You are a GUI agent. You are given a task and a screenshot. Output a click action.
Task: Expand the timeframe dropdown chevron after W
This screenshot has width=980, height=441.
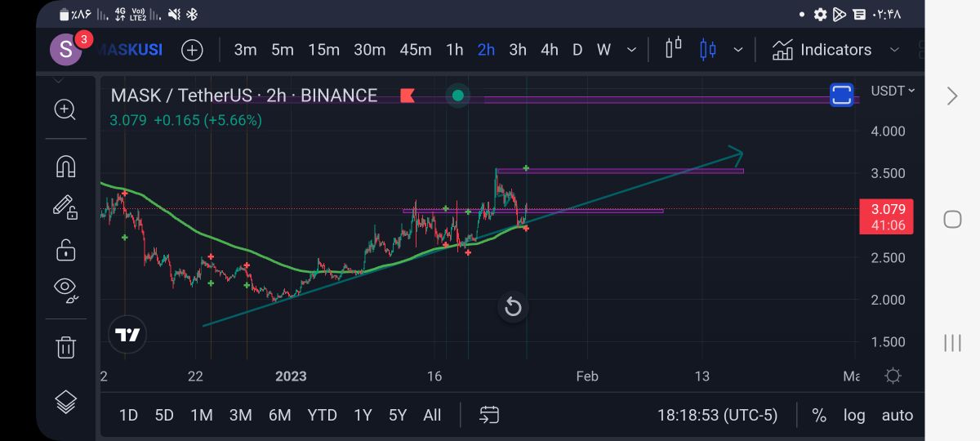(x=631, y=50)
